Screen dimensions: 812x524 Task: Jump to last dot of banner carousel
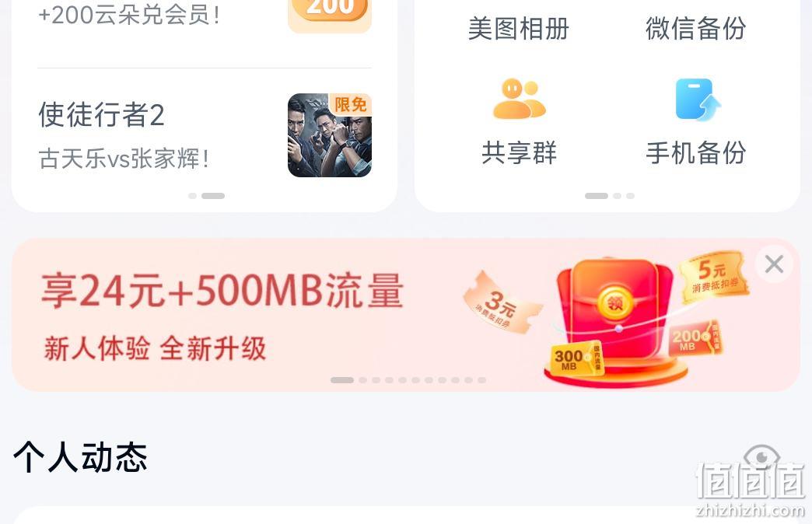pos(481,380)
